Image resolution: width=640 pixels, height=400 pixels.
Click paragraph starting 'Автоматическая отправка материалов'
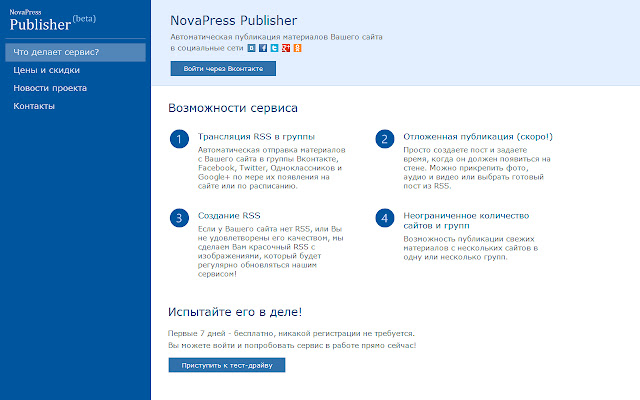pyautogui.click(x=271, y=168)
